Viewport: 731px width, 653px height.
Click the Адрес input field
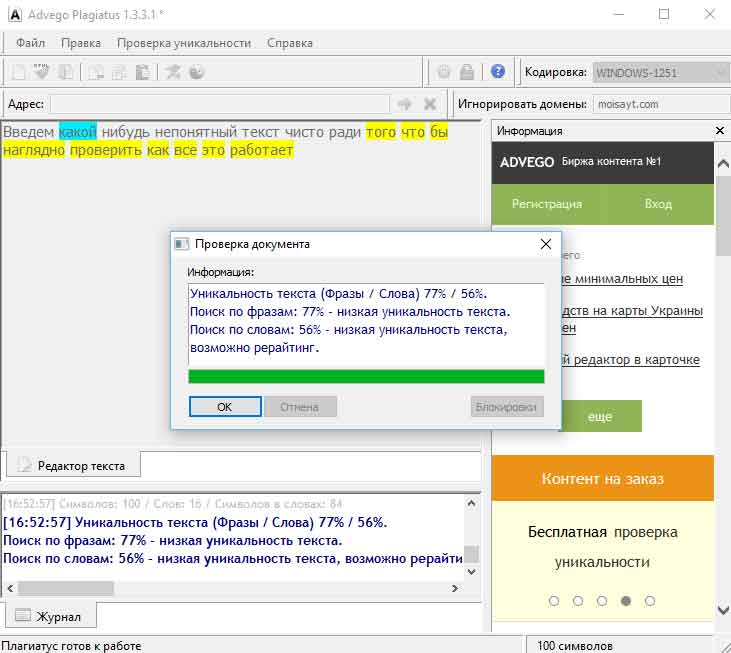(x=220, y=104)
